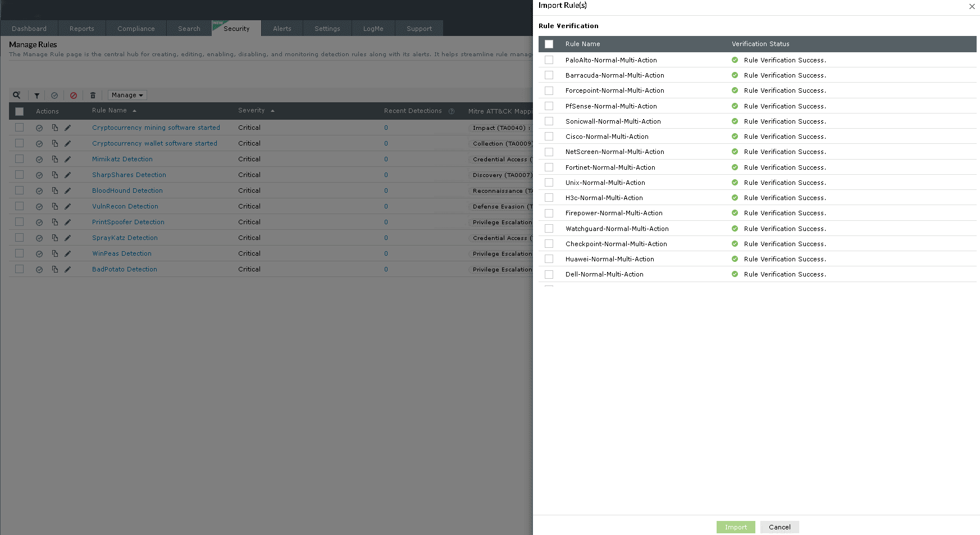Tick checkbox for WinPeas Detection row
Image resolution: width=980 pixels, height=535 pixels.
click(19, 253)
